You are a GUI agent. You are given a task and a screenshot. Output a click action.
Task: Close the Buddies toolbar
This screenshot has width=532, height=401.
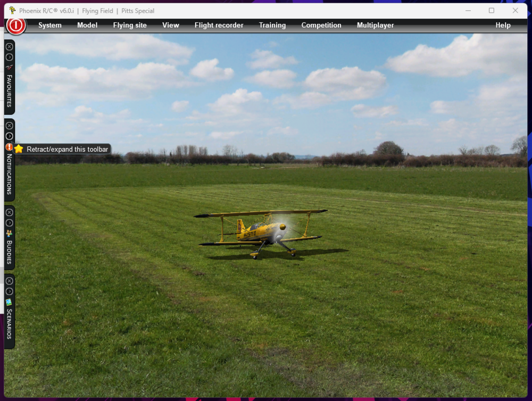[9, 212]
